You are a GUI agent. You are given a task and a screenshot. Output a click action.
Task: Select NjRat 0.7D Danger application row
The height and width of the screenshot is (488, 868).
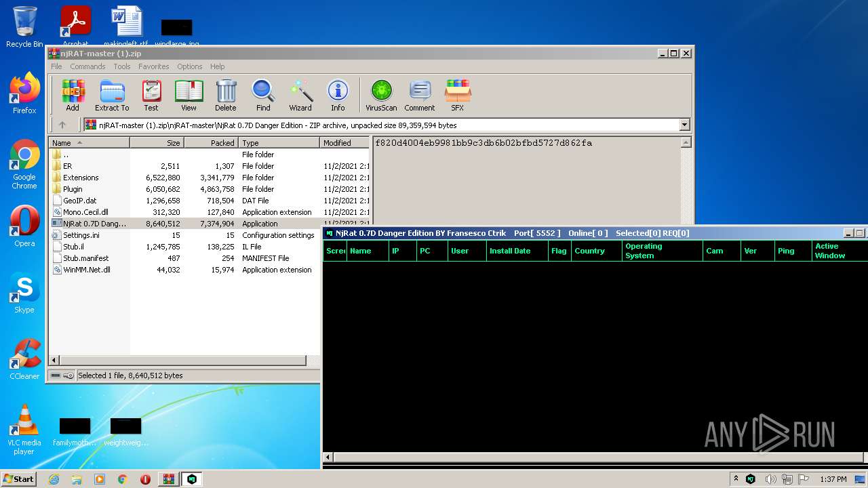point(210,224)
